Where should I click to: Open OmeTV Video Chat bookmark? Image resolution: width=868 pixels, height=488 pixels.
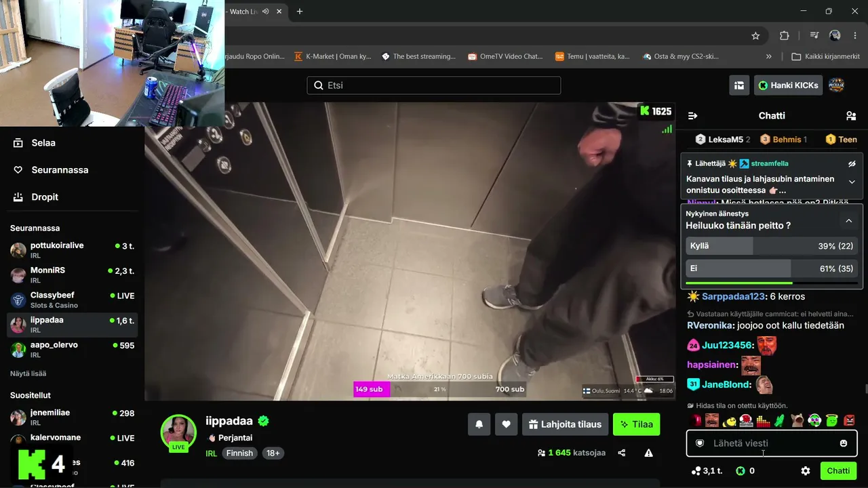[x=505, y=56]
